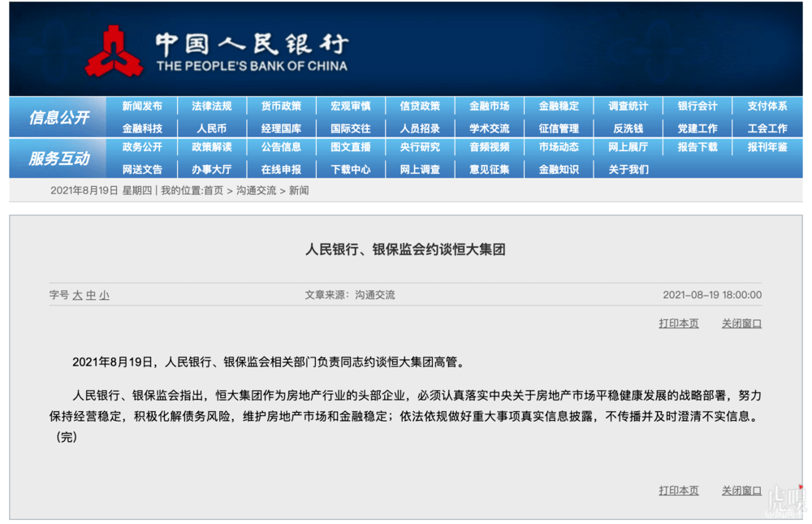The width and height of the screenshot is (812, 524).
Task: Open 报刊年鉴 menu item
Action: tap(767, 147)
